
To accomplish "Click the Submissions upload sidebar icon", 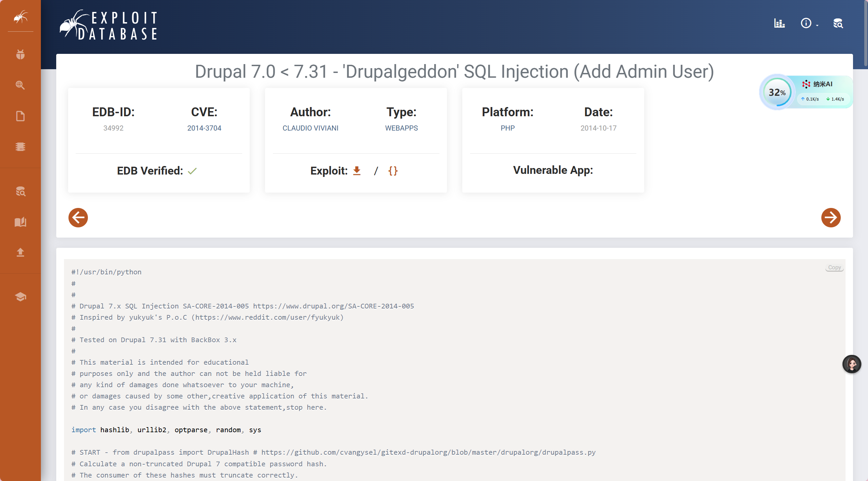I will click(20, 252).
